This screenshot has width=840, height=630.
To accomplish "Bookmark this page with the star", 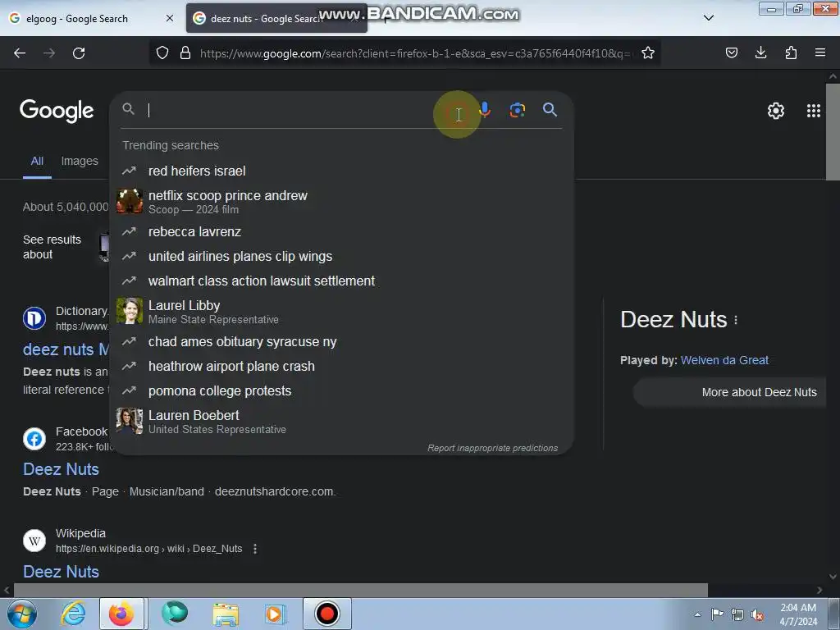I will 648,52.
